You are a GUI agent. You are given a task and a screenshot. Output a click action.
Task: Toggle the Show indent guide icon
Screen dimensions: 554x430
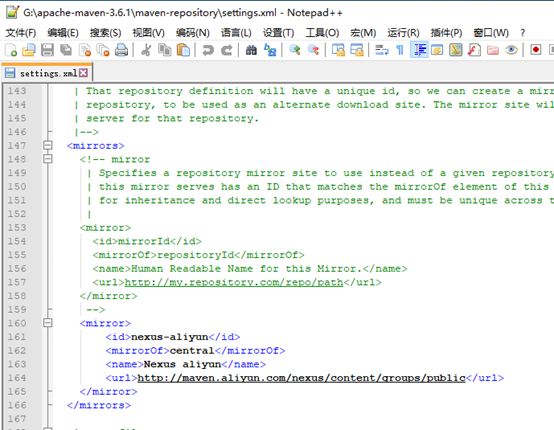419,50
